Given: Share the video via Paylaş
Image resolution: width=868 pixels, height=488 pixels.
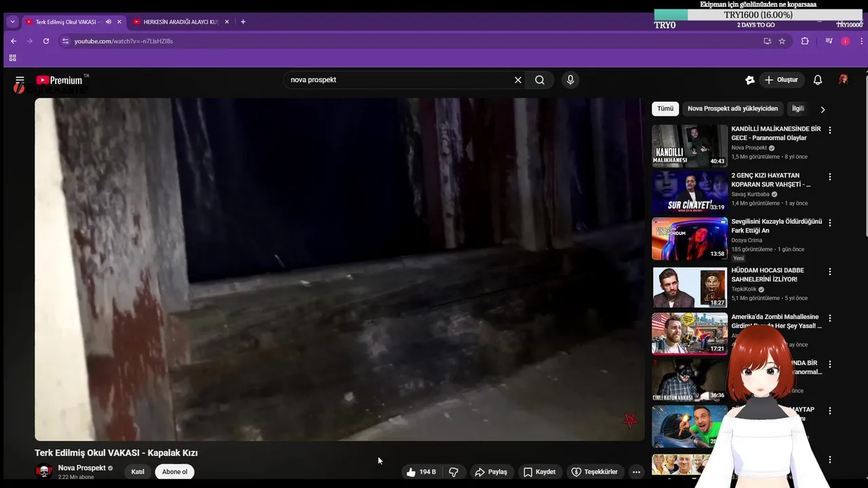Looking at the screenshot, I should 491,472.
